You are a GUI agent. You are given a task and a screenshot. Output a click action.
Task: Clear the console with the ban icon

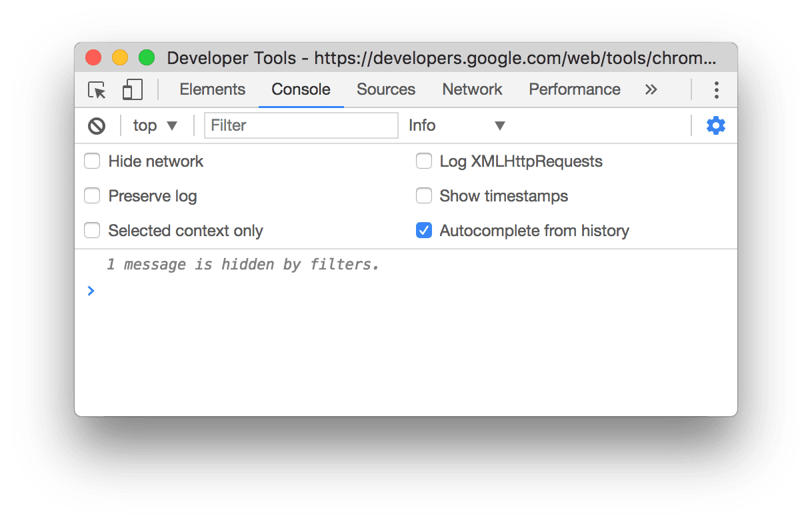(x=97, y=125)
